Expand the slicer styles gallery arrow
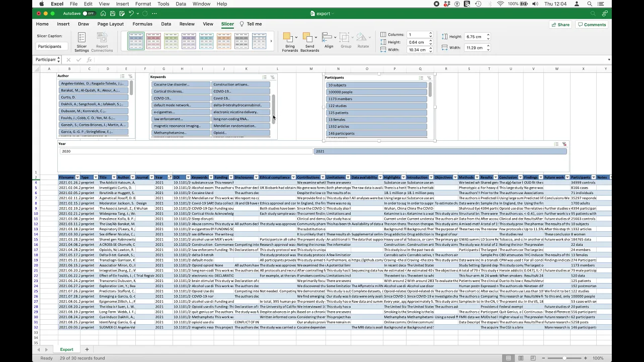 [271, 41]
